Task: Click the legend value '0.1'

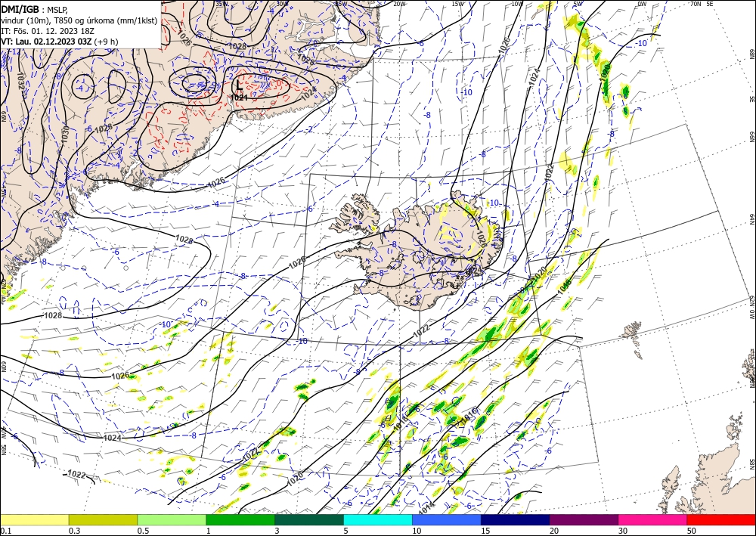Action: coord(5,531)
